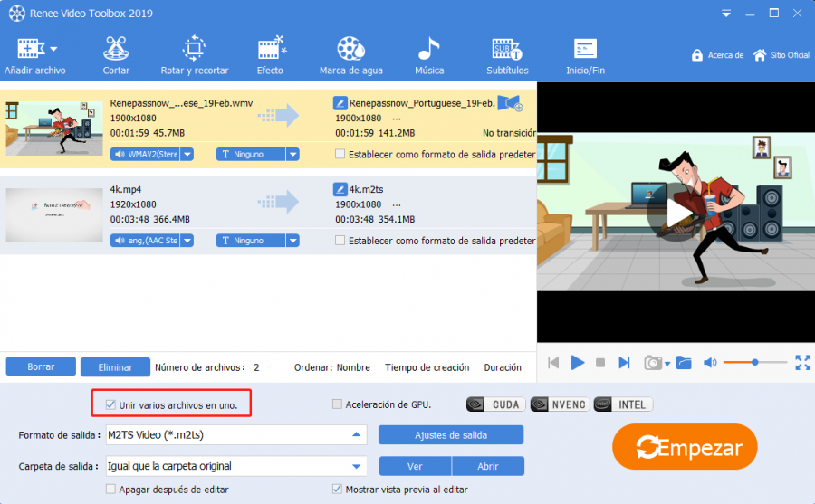Image resolution: width=815 pixels, height=504 pixels.
Task: Take a snapshot with camera icon
Action: pyautogui.click(x=653, y=362)
